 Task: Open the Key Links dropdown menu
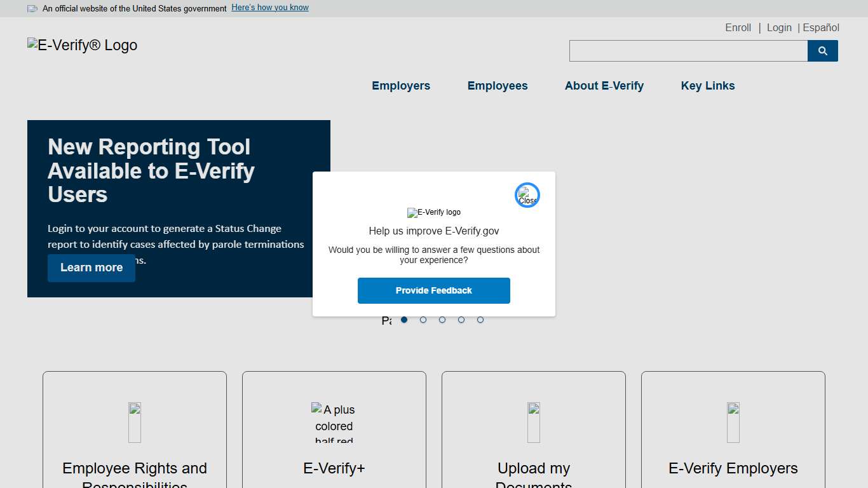(707, 86)
